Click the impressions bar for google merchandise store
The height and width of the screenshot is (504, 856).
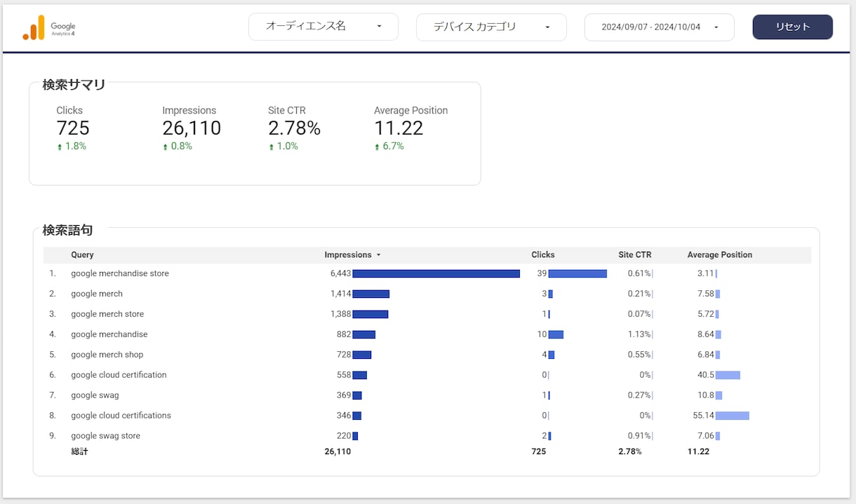pyautogui.click(x=436, y=273)
